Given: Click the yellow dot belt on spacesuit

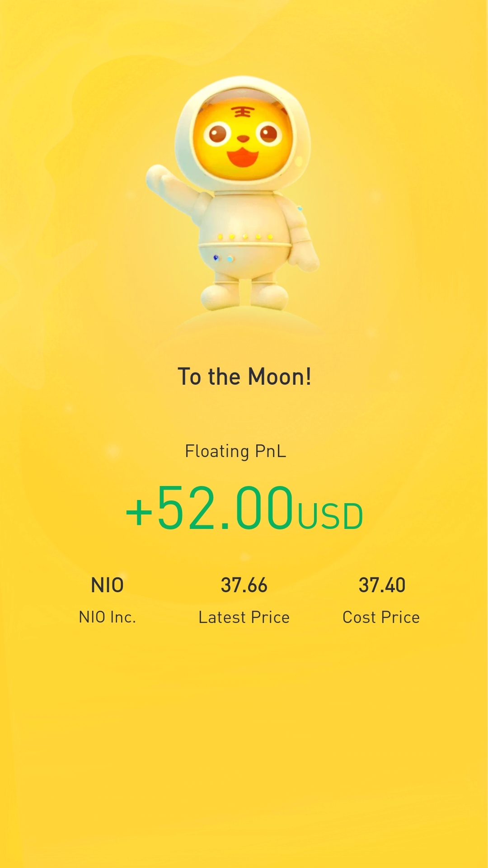Looking at the screenshot, I should (x=244, y=236).
